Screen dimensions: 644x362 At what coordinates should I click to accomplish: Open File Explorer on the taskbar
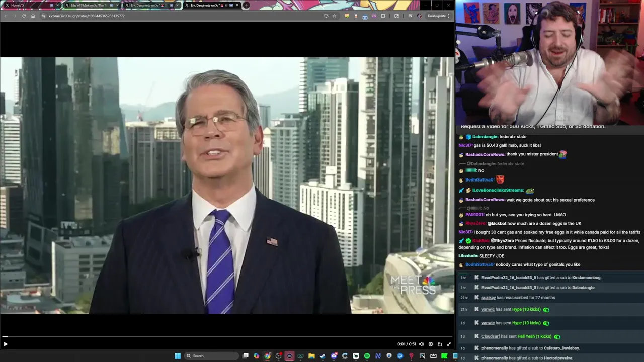point(311,356)
